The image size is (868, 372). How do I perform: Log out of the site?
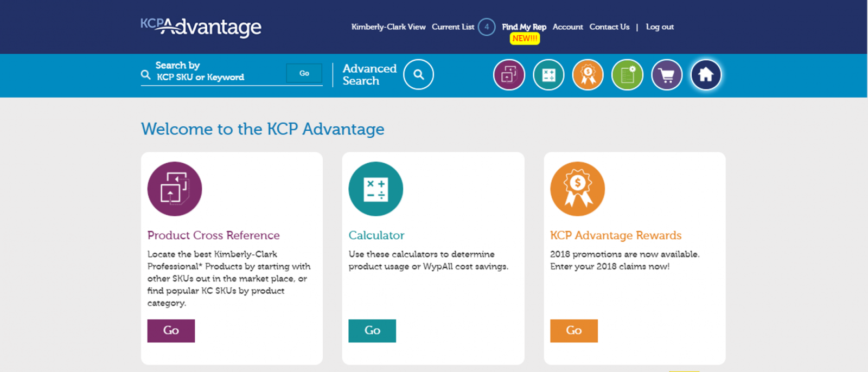click(x=660, y=27)
